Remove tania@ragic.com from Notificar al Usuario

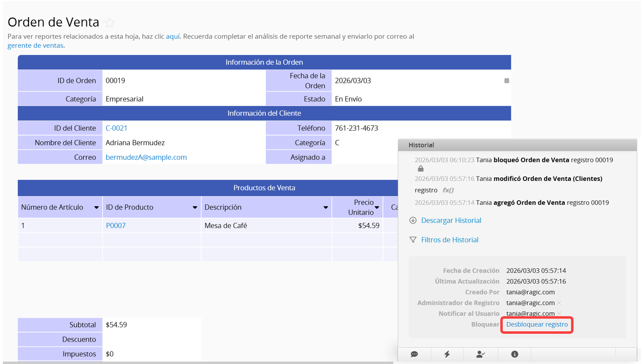pos(559,314)
